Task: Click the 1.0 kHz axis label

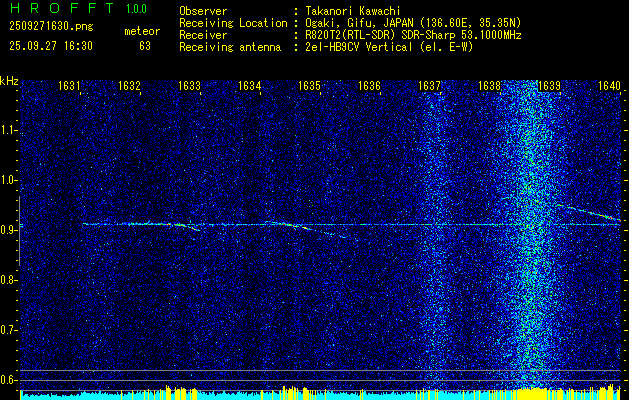Action: (x=8, y=181)
